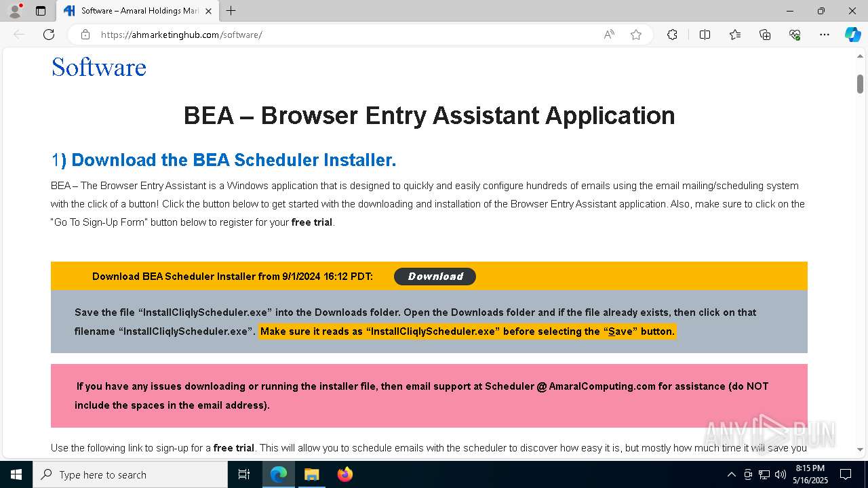Click the vertical scrollbar thumb
868x488 pixels.
(860, 84)
